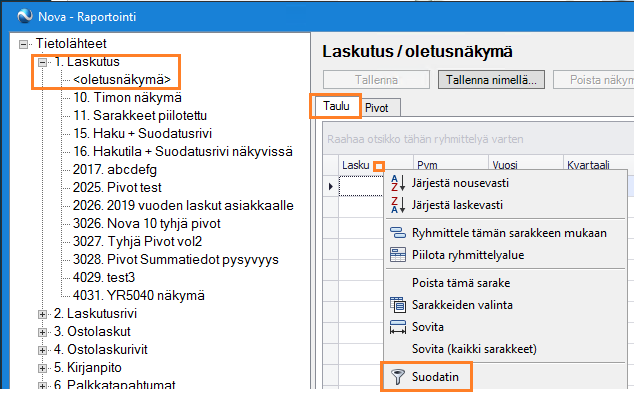Click the Suodatin funnel icon
The height and width of the screenshot is (395, 636).
coord(398,377)
